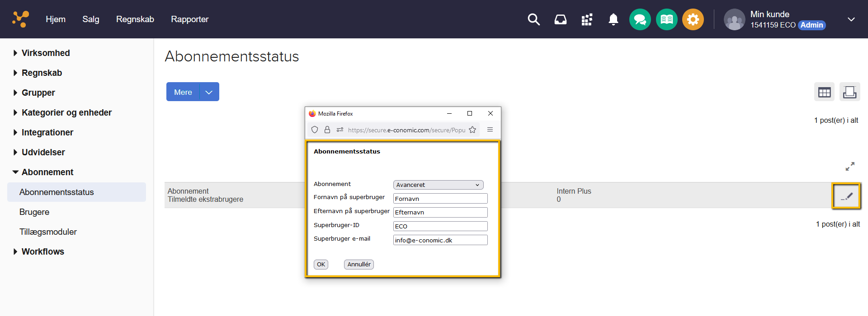Open the Abonnement dropdown showing Avanceret

438,185
